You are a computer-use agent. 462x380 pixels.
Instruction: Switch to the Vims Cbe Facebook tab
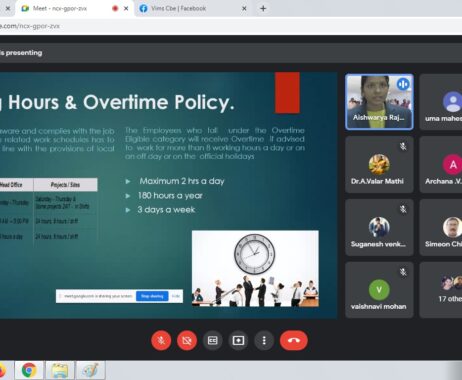click(x=193, y=8)
